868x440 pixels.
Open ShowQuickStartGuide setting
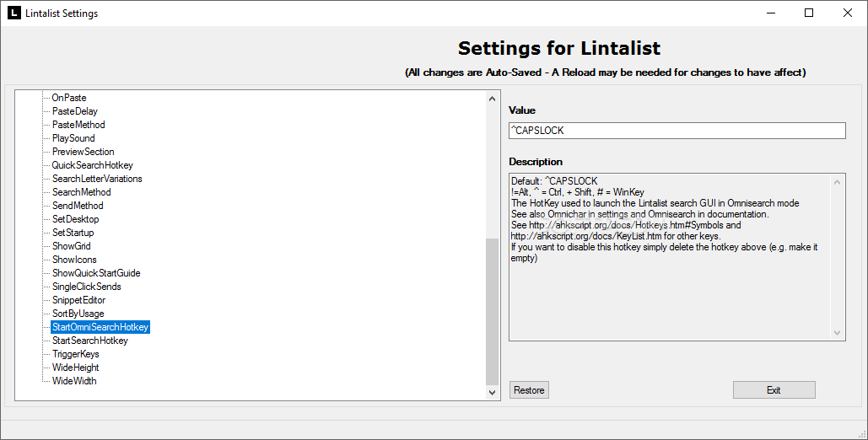click(x=96, y=273)
